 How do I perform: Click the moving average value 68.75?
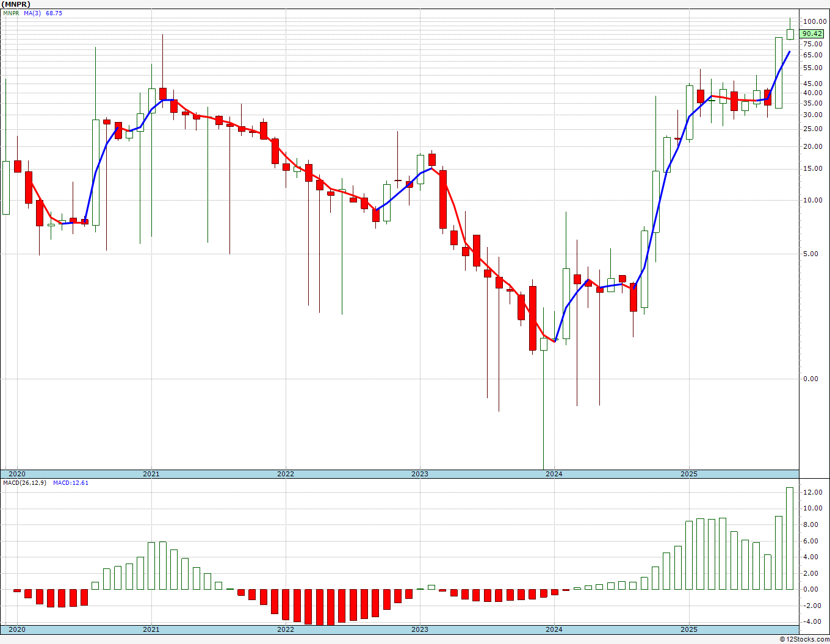click(x=54, y=13)
